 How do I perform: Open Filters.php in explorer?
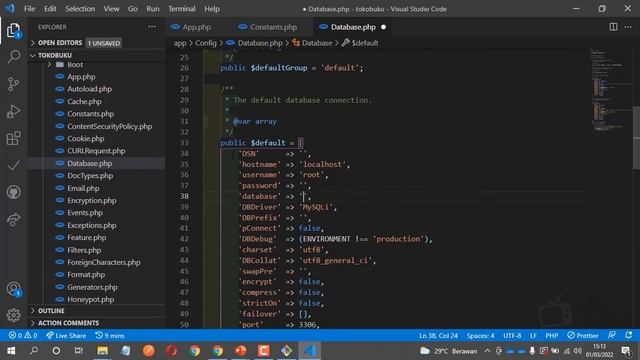(x=84, y=250)
